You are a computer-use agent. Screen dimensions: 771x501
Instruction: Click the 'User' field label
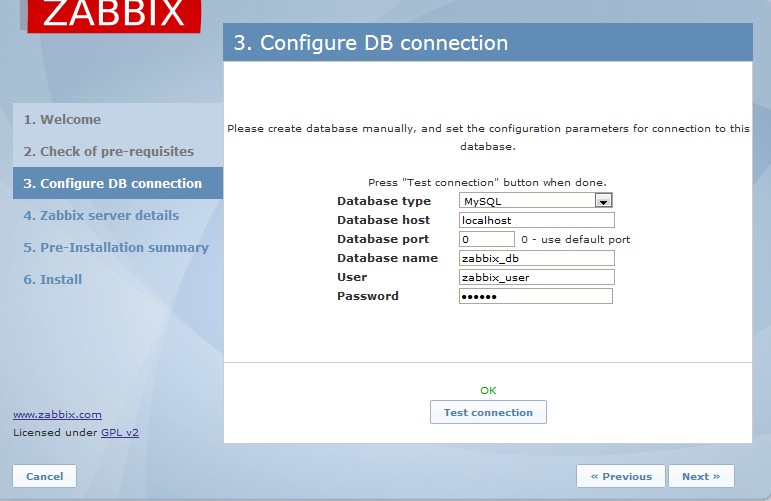point(352,277)
